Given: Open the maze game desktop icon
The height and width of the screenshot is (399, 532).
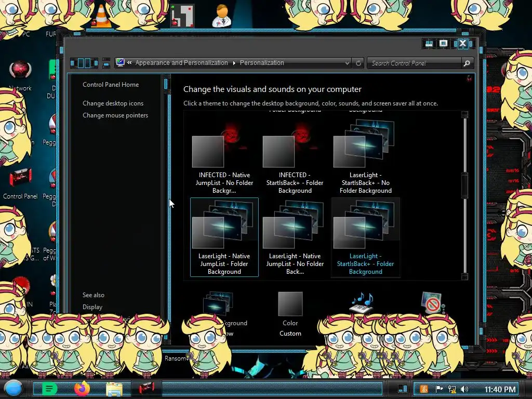Looking at the screenshot, I should coord(182,15).
